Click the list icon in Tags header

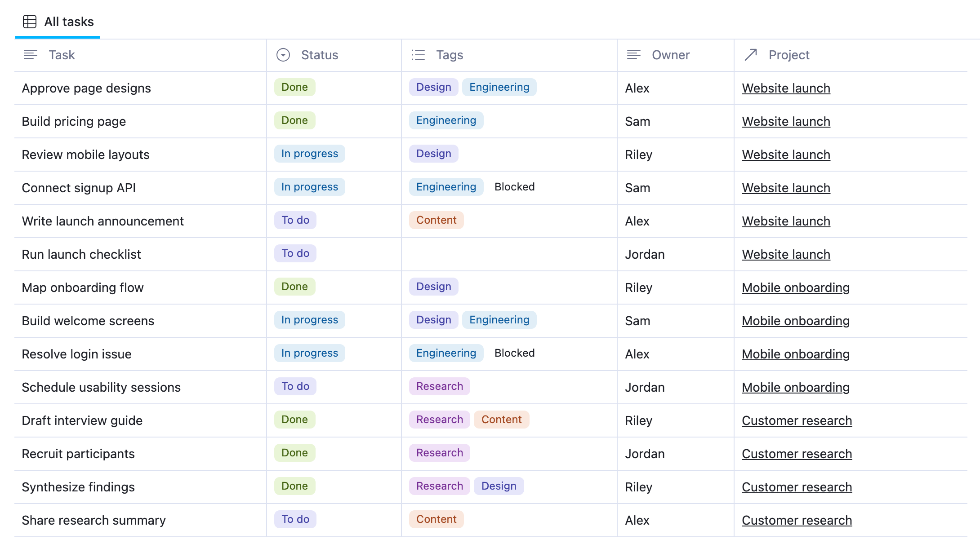[x=418, y=55]
